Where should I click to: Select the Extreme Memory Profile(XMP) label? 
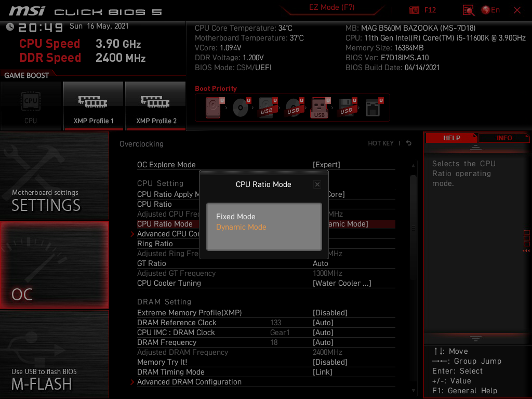(x=189, y=312)
